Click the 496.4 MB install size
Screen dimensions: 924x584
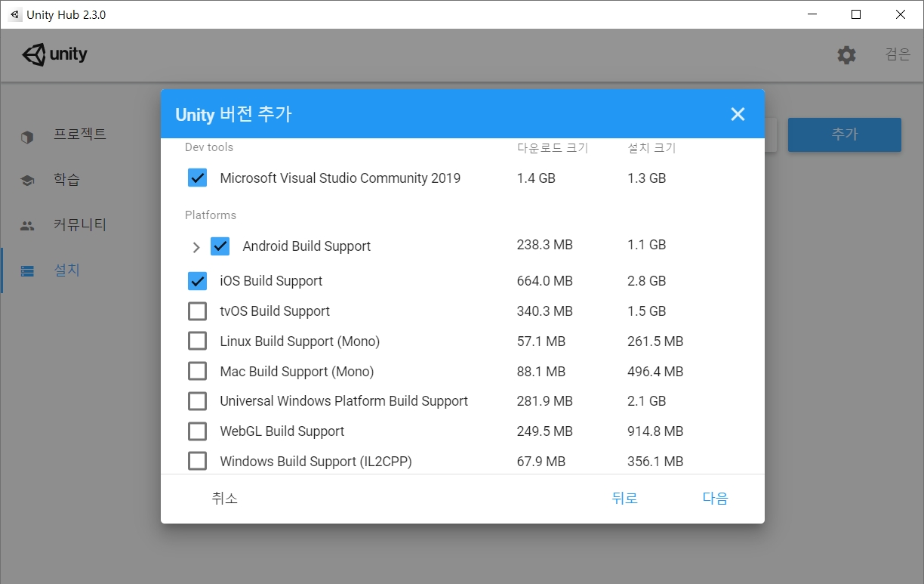click(x=655, y=372)
